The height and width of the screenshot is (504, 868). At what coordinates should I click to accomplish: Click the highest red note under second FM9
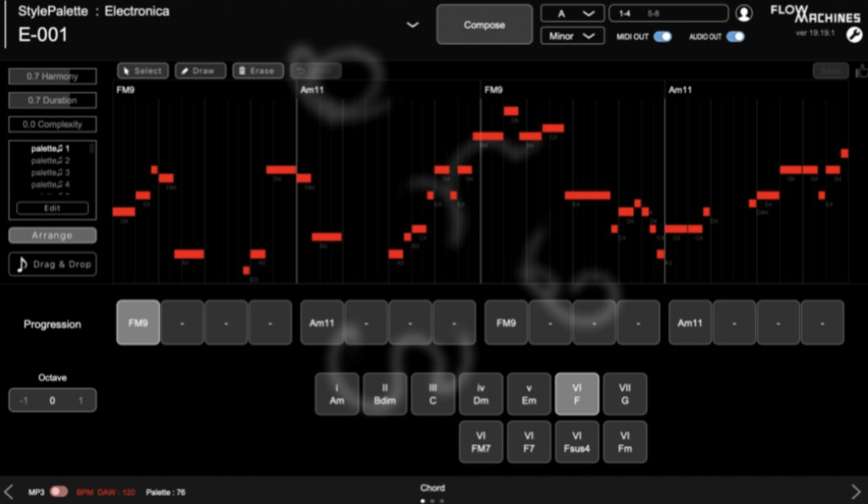coord(511,111)
